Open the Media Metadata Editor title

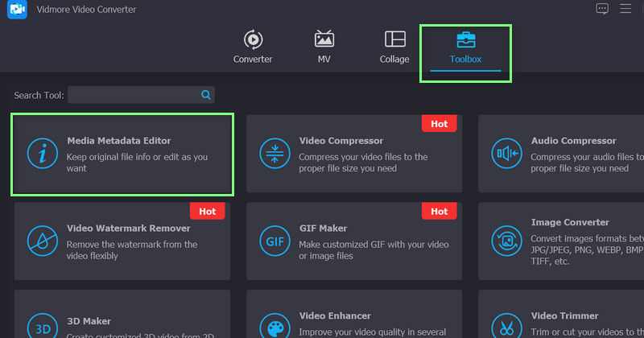[x=119, y=141]
